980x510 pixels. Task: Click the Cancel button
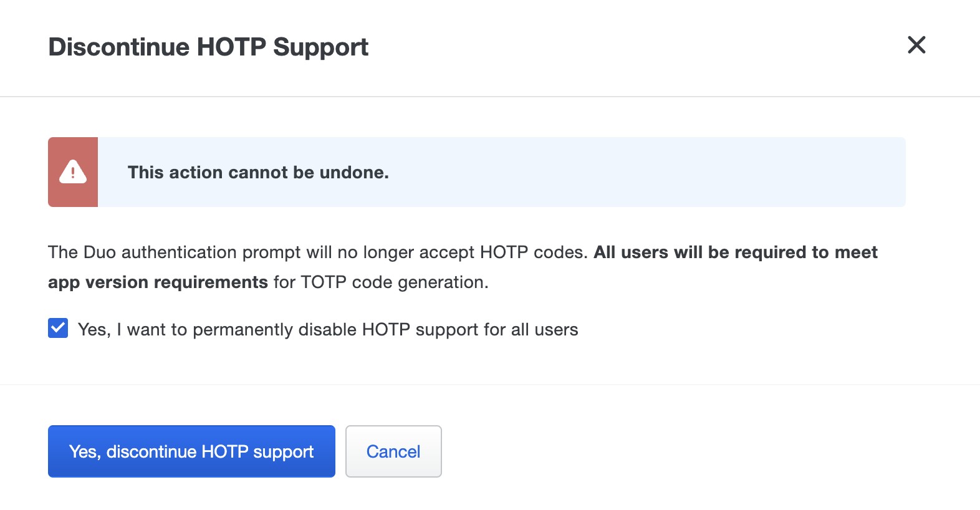393,451
